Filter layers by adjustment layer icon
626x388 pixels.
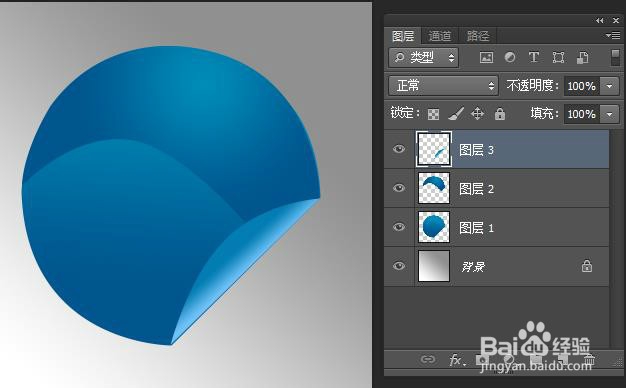tap(510, 57)
